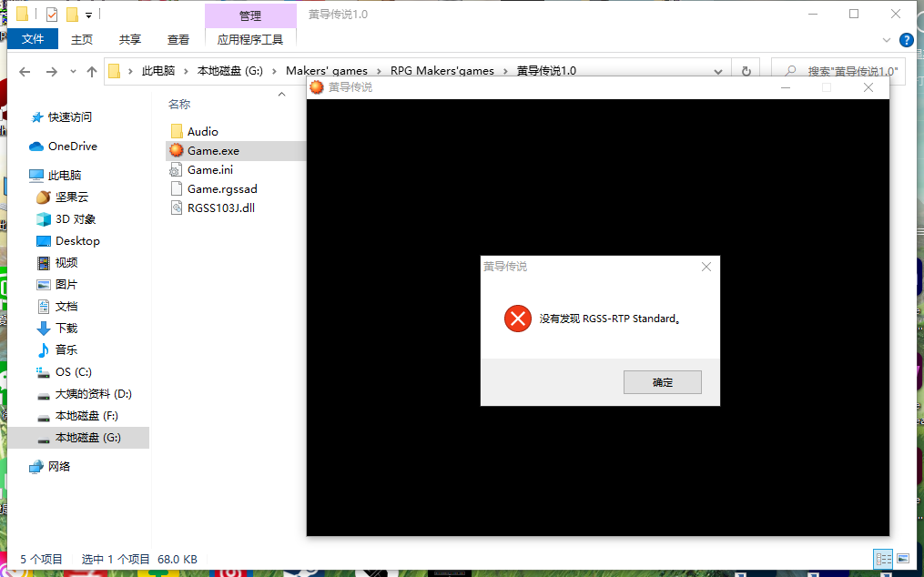Close the RGSS-RTP error dialog
Viewport: 924px width, 577px height.
pyautogui.click(x=706, y=267)
